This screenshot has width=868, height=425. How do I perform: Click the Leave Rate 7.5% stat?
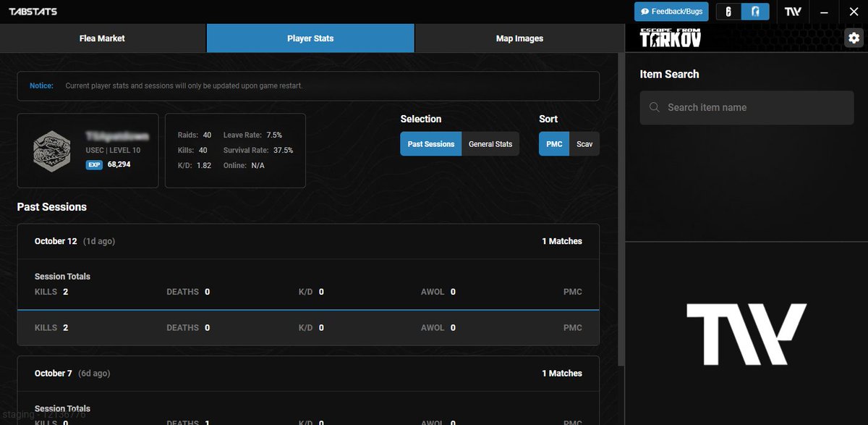pyautogui.click(x=252, y=135)
